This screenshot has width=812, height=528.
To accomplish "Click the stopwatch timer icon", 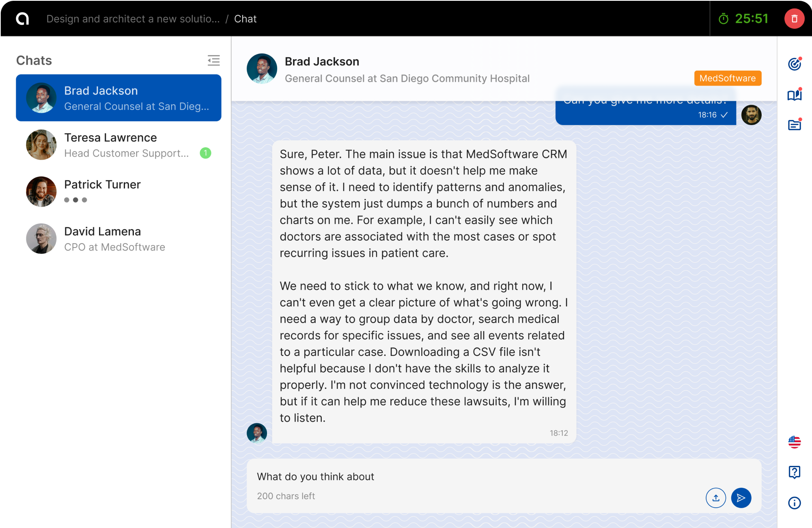I will 724,19.
